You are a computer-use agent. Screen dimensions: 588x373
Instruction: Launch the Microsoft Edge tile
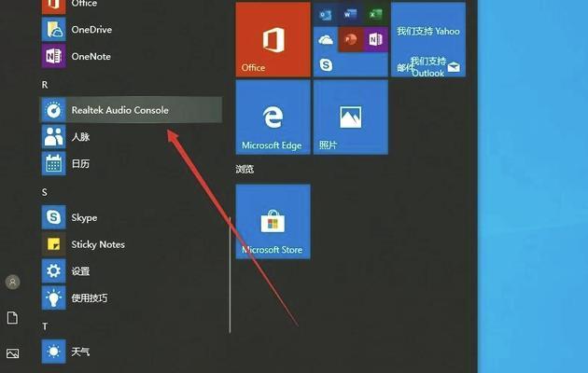[x=273, y=117]
